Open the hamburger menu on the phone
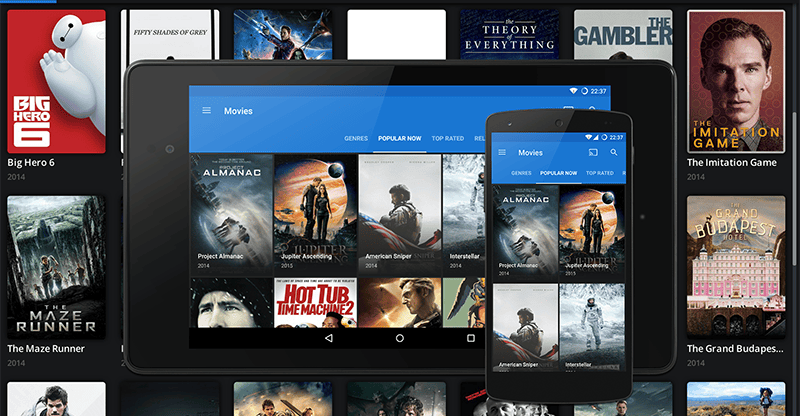Image resolution: width=800 pixels, height=416 pixels. [502, 152]
